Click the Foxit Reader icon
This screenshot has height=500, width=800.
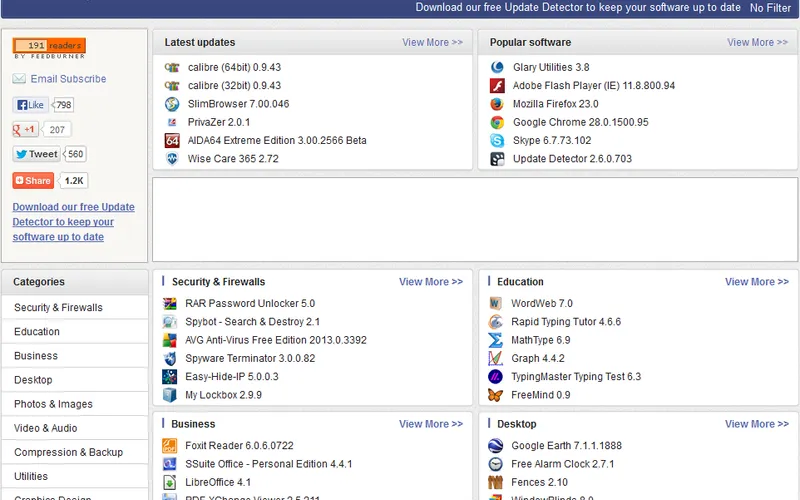(169, 446)
